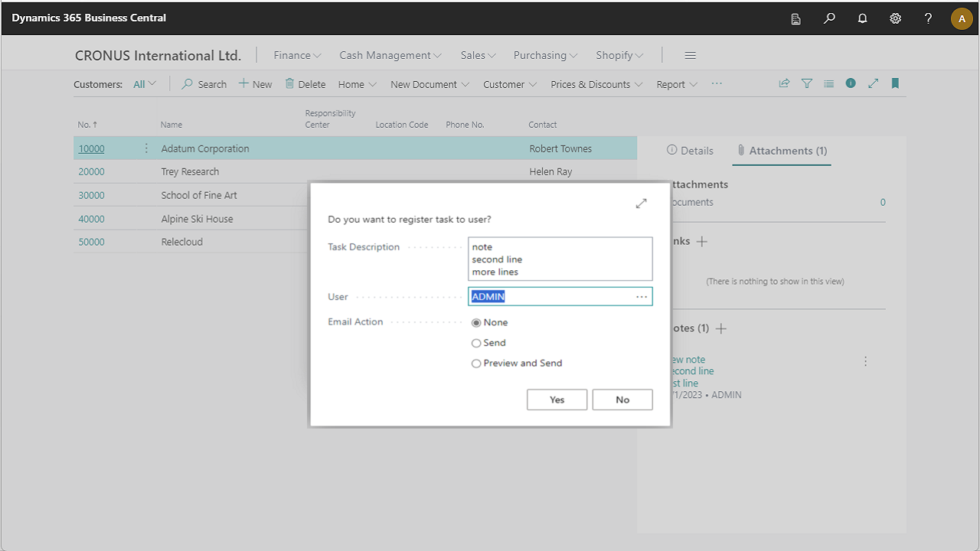Click the search magnifier icon in header
The height and width of the screenshot is (551, 980).
pos(829,18)
